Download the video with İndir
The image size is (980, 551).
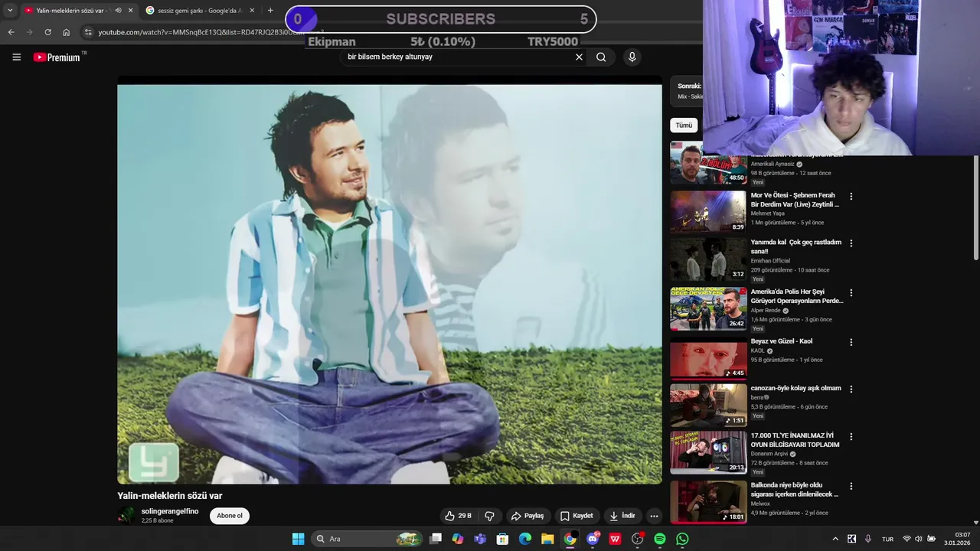622,516
